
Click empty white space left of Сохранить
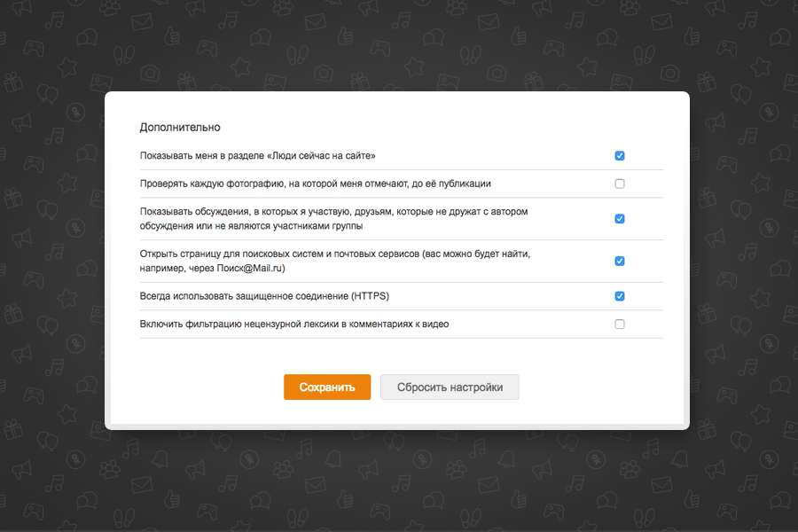click(204, 387)
